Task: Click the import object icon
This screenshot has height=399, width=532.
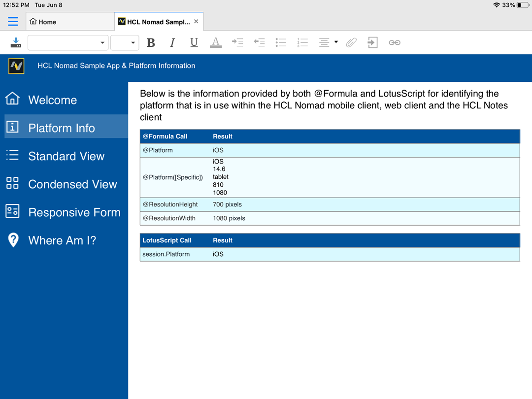Action: 372,42
